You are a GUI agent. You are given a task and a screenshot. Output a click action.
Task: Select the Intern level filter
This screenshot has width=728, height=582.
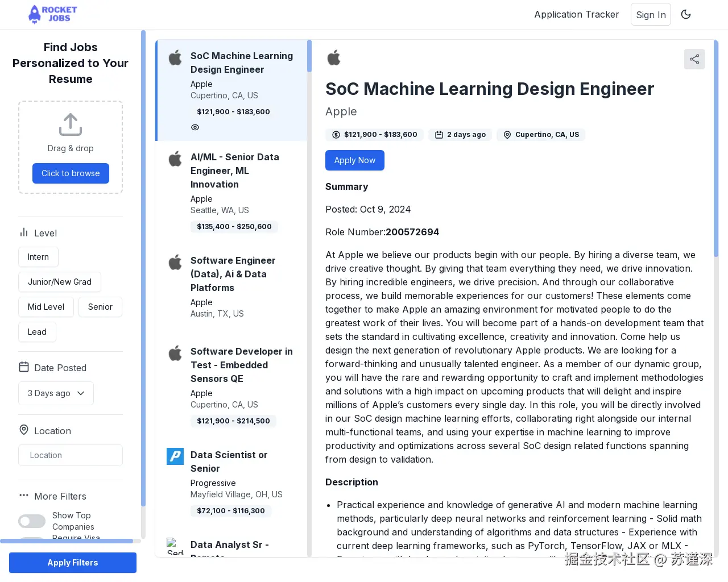click(x=38, y=257)
